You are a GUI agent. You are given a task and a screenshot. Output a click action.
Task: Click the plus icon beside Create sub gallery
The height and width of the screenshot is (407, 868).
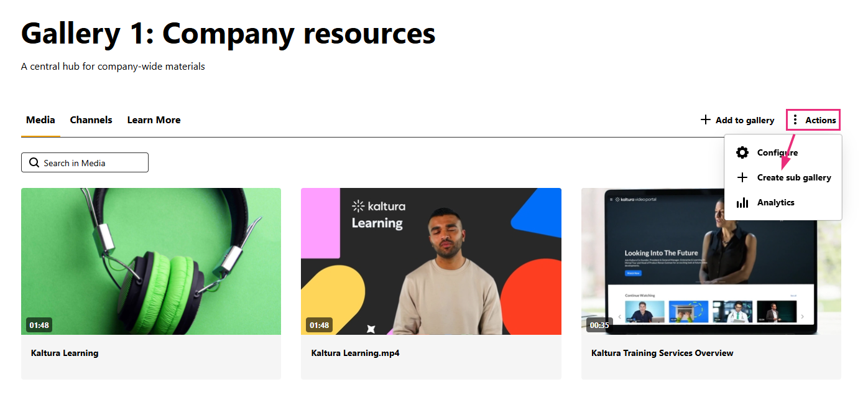(x=742, y=177)
